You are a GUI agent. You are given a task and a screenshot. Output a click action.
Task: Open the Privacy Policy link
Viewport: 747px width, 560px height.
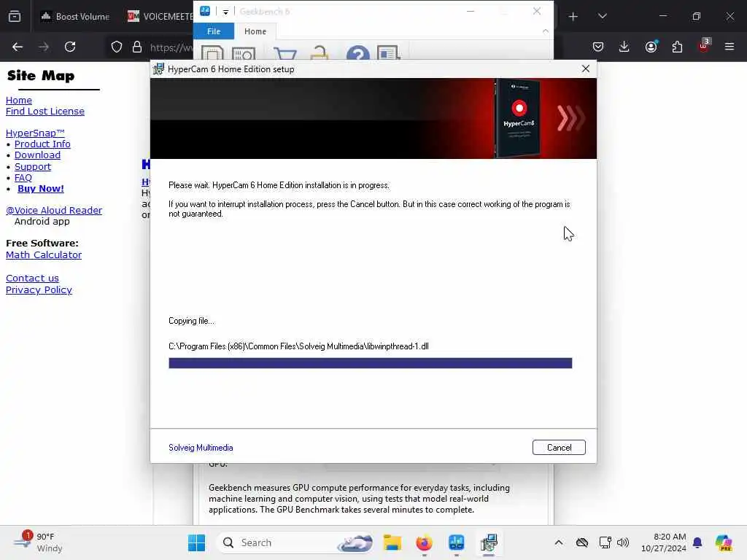pyautogui.click(x=39, y=290)
